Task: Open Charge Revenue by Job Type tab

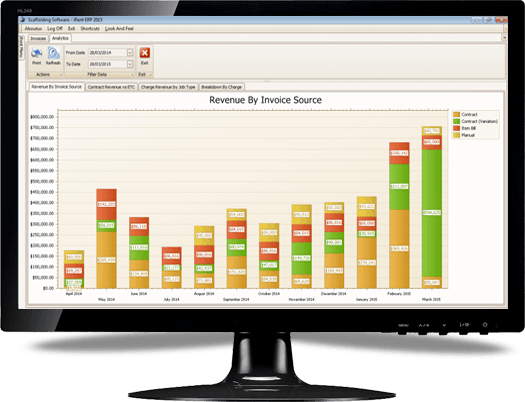Action: pyautogui.click(x=168, y=87)
